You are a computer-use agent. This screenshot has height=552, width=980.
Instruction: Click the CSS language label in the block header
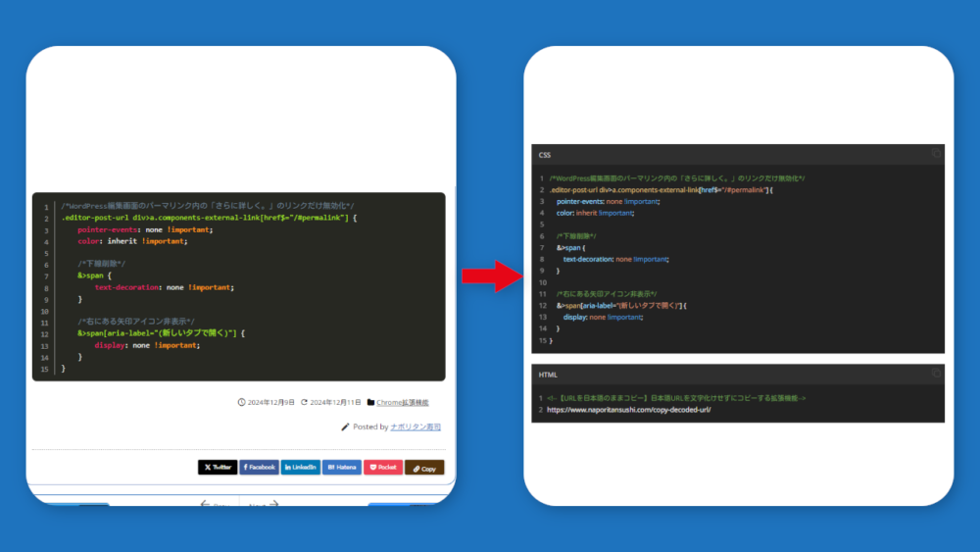tap(544, 155)
